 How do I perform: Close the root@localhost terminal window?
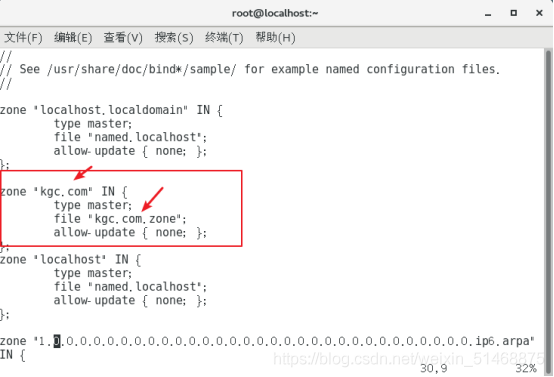tap(539, 13)
